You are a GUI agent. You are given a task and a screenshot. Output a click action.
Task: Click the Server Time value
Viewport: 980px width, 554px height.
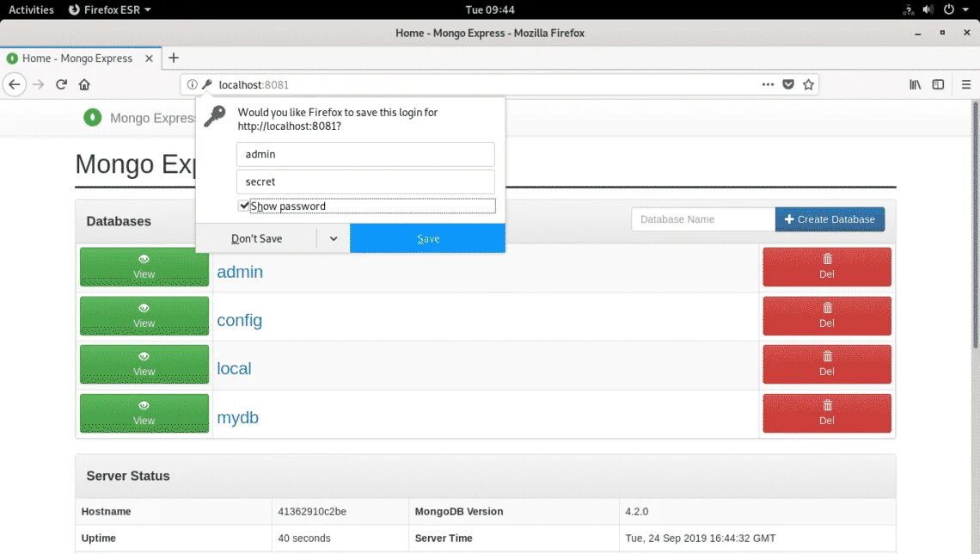point(700,539)
